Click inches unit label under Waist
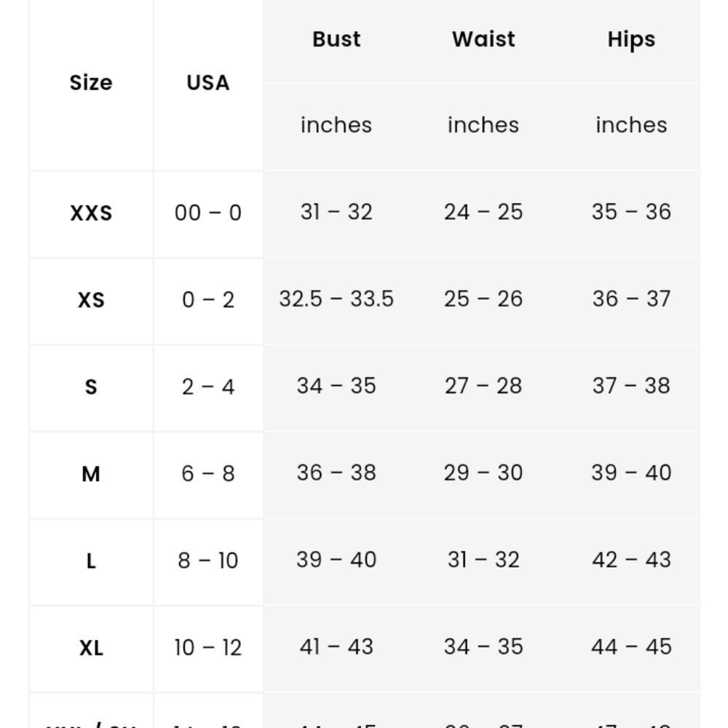Image resolution: width=728 pixels, height=728 pixels. [483, 125]
